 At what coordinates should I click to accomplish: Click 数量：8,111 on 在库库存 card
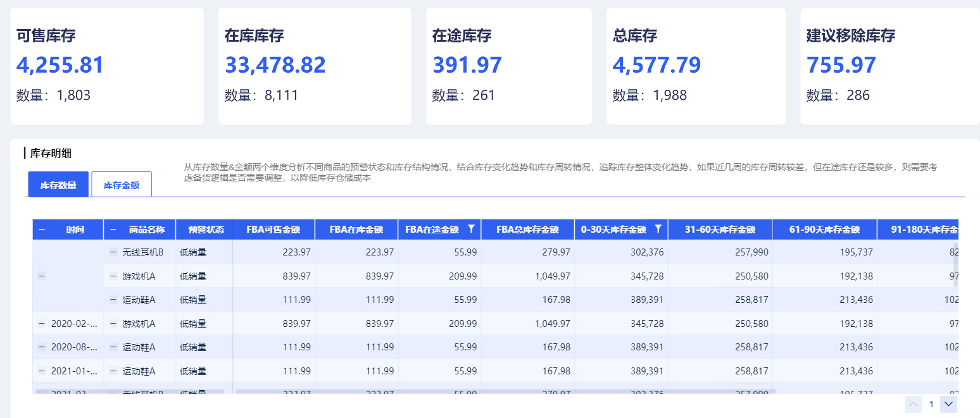tap(261, 95)
